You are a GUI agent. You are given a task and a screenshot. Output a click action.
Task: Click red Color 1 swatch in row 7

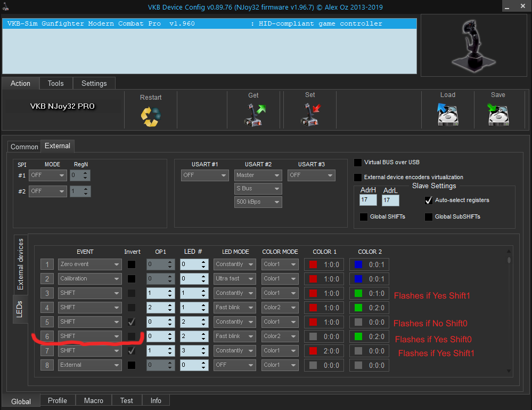pos(313,351)
